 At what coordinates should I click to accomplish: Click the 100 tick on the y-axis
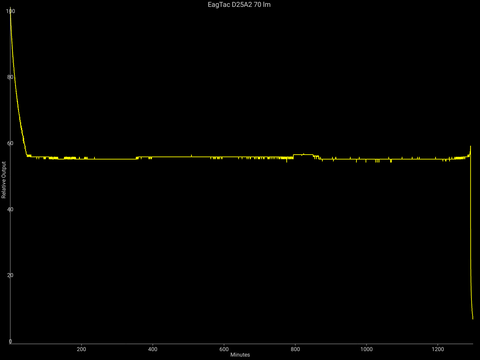10,11
